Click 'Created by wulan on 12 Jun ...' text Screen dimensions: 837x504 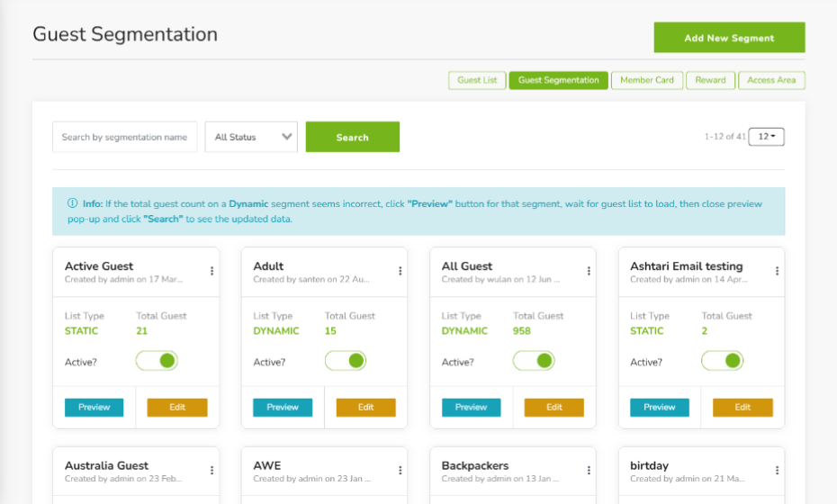pos(500,279)
